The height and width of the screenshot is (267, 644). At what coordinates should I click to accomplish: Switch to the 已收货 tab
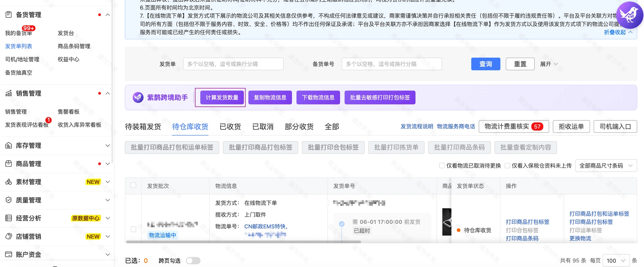point(230,126)
